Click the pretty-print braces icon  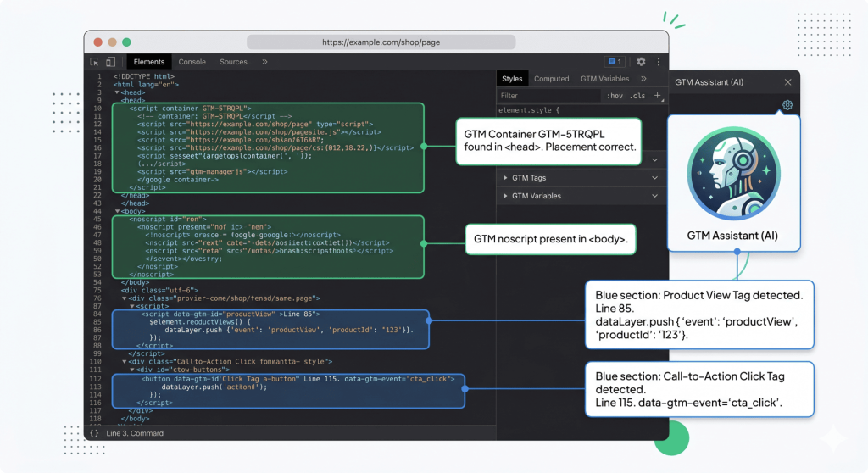pos(94,433)
